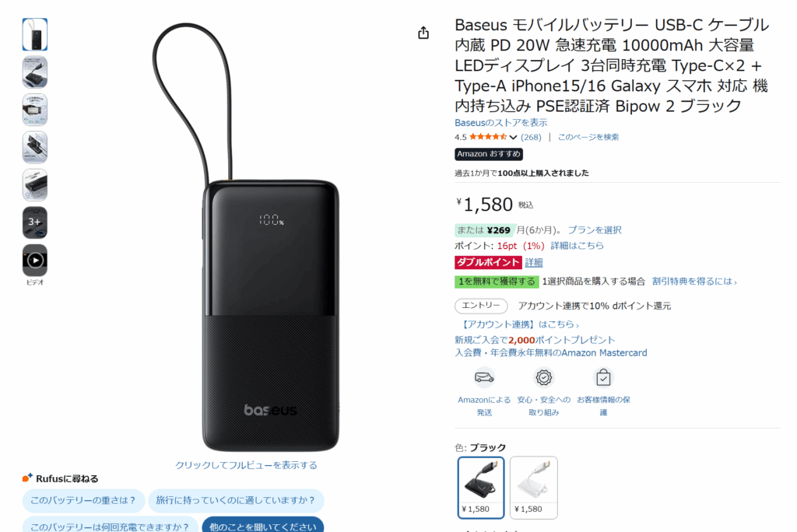Select the black color swatch
This screenshot has height=532, width=797.
pyautogui.click(x=481, y=488)
